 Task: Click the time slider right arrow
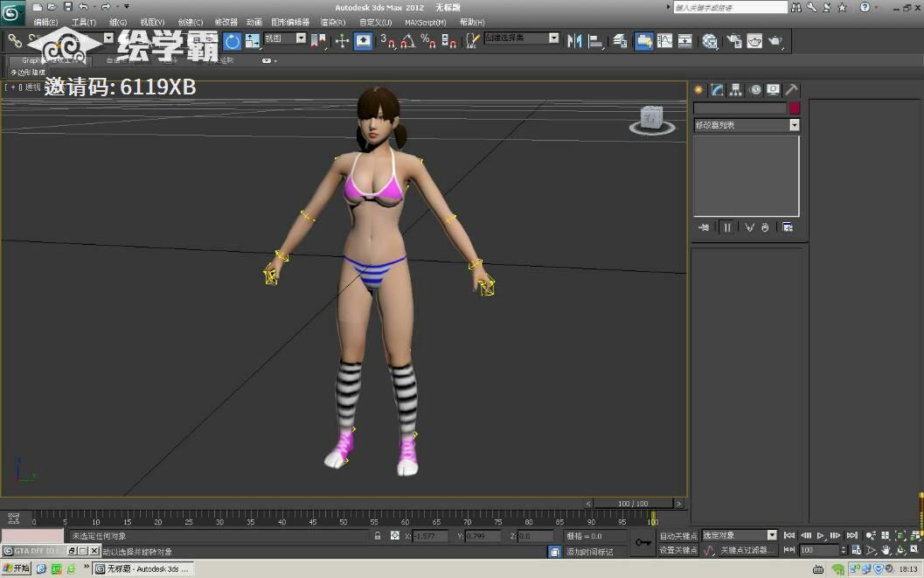[x=678, y=504]
